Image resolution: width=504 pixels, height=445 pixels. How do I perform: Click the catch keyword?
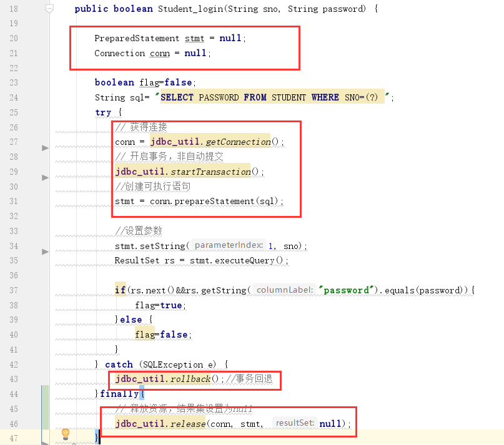(x=119, y=364)
